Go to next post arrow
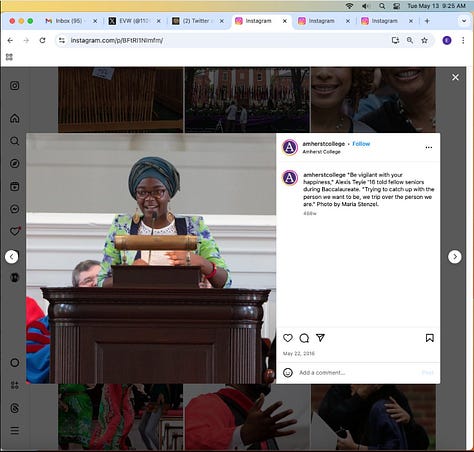This screenshot has height=452, width=474. (x=455, y=257)
